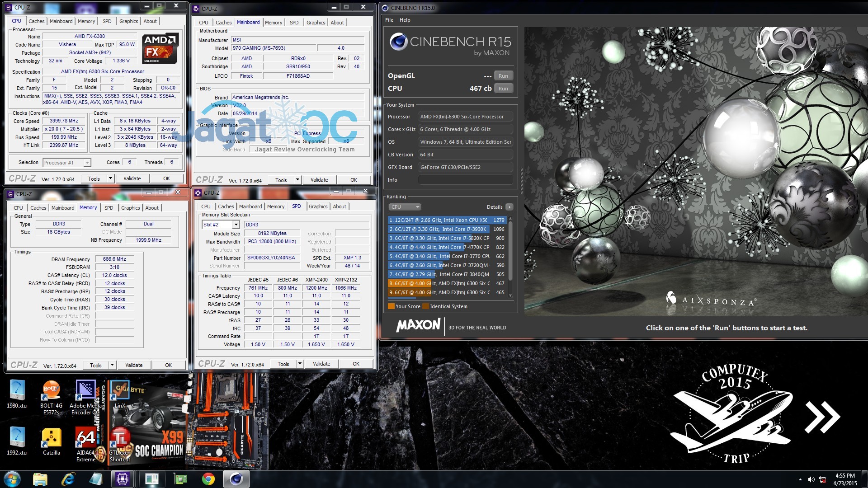
Task: Switch to the Caches tab in the top-left CPU-Z window
Action: tap(36, 21)
